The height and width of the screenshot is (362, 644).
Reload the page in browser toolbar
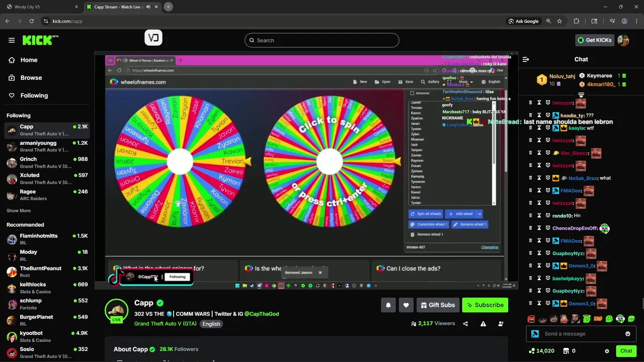pos(32,21)
